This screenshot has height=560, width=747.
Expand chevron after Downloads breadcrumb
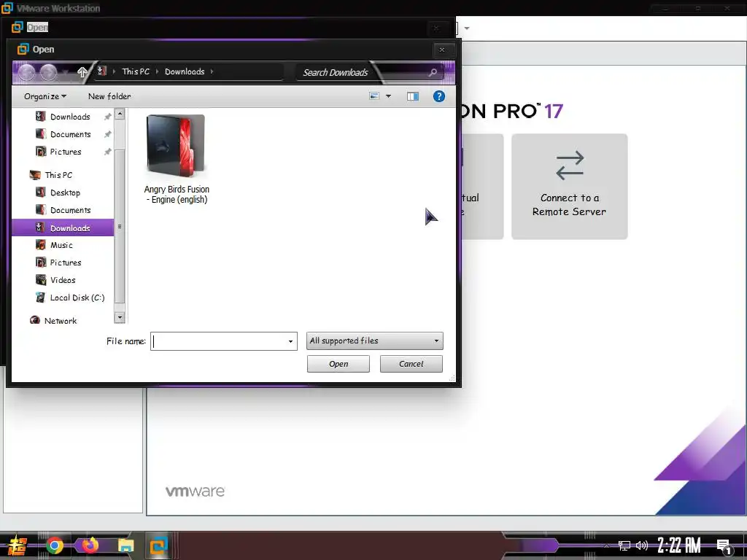(212, 71)
